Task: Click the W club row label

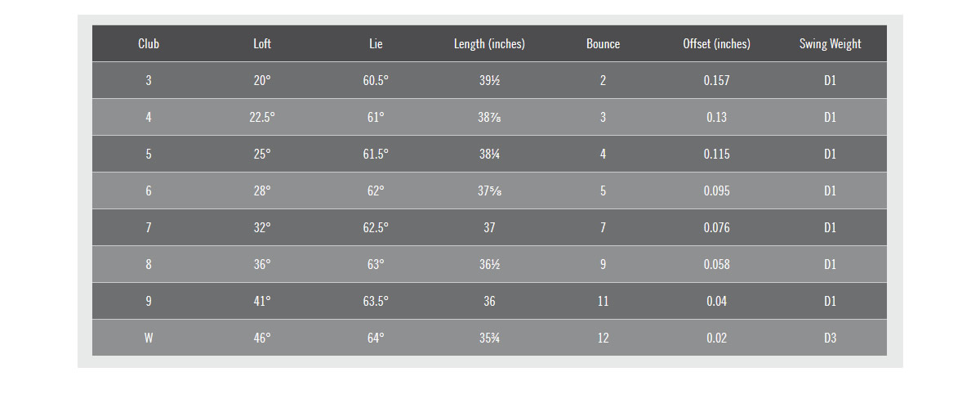Action: point(149,338)
